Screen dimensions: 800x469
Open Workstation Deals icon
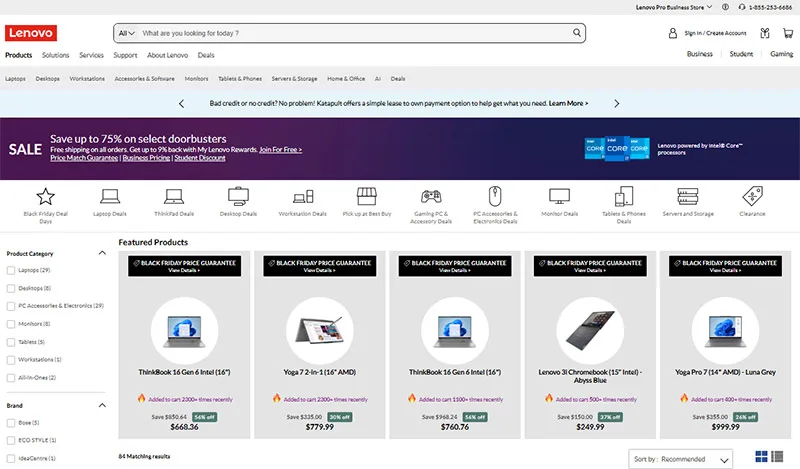(303, 196)
